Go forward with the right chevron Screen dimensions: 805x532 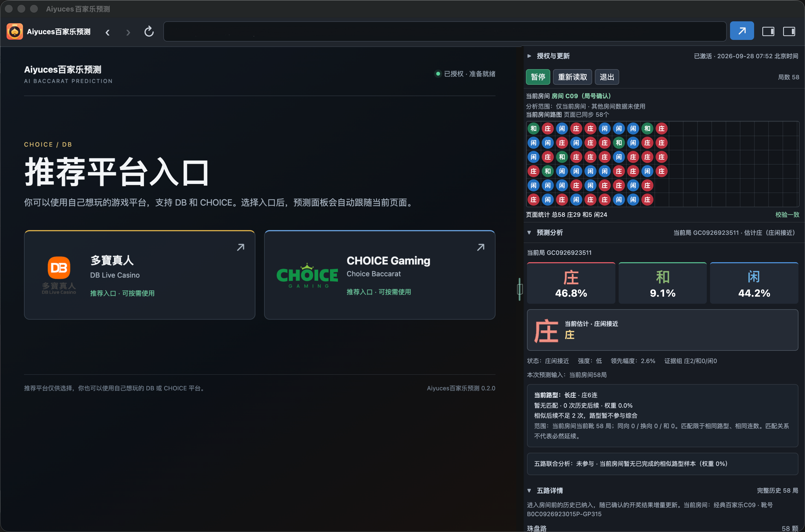point(128,32)
